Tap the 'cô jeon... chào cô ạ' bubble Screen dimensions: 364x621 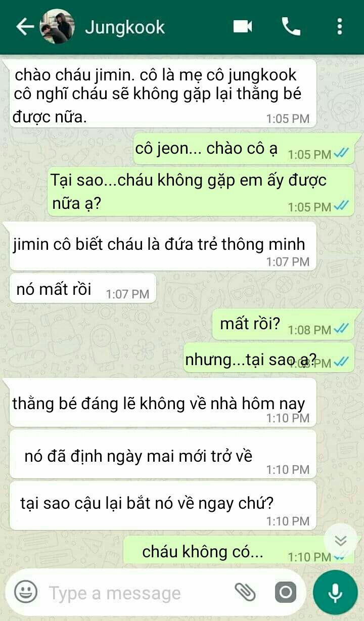(x=244, y=149)
